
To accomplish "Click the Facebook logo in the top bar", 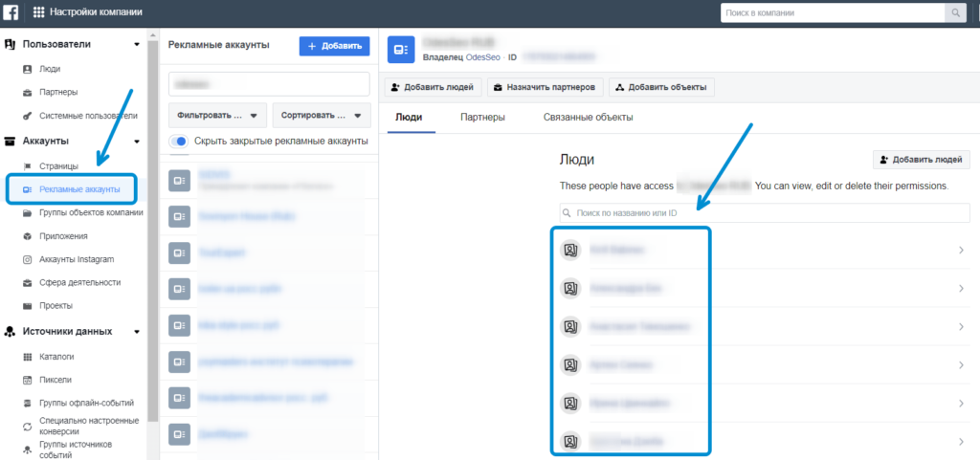I will (x=11, y=11).
